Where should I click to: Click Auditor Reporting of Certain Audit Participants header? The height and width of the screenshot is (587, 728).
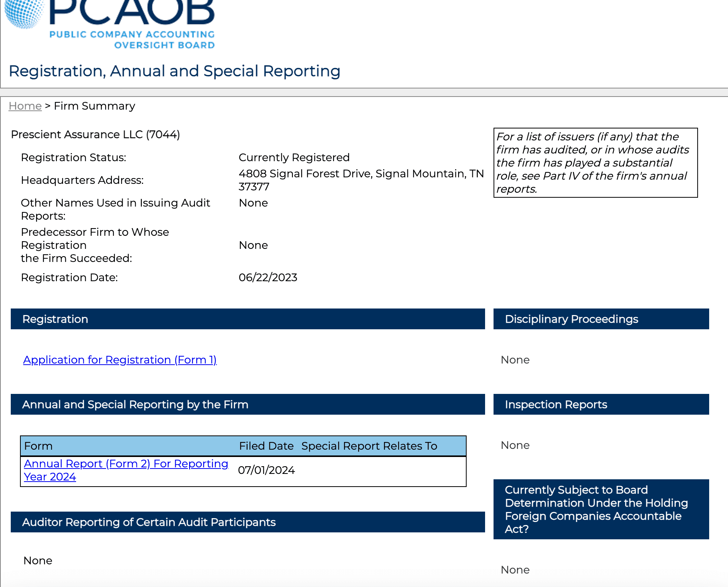(x=248, y=522)
